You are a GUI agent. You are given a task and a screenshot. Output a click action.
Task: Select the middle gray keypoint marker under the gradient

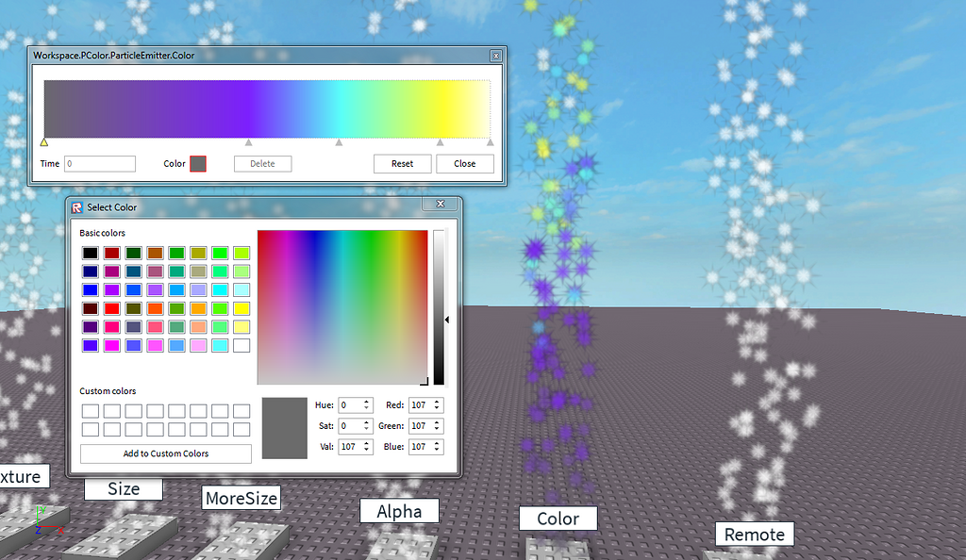339,141
